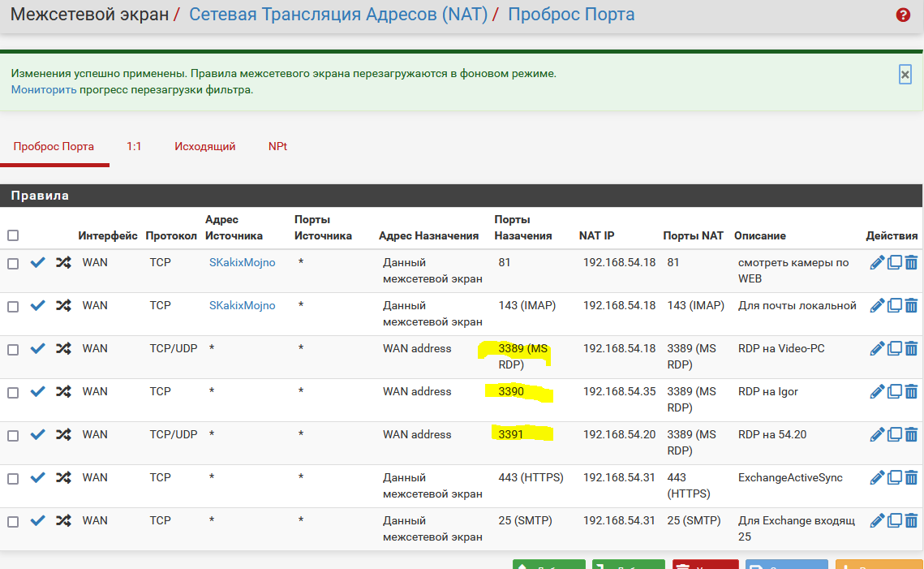Switch to the NPt tab
This screenshot has height=569, width=924.
[277, 147]
